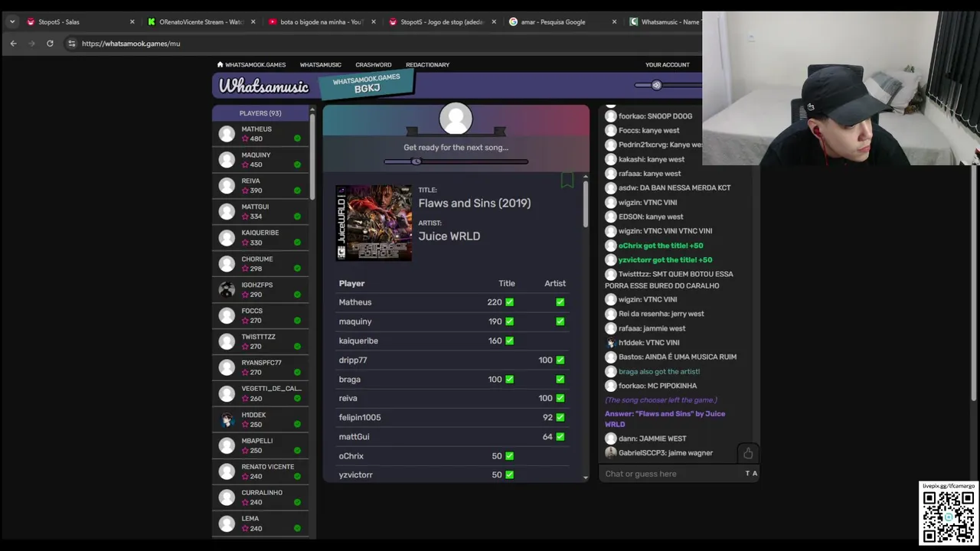This screenshot has width=980, height=551.
Task: Click felipin1005 artist checkmark
Action: coord(560,417)
